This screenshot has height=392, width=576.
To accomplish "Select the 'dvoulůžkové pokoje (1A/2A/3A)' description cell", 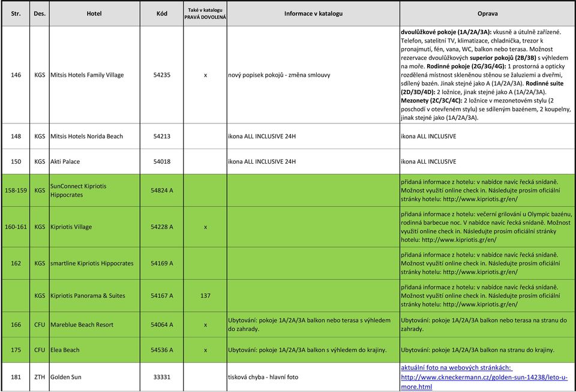I will tap(487, 75).
